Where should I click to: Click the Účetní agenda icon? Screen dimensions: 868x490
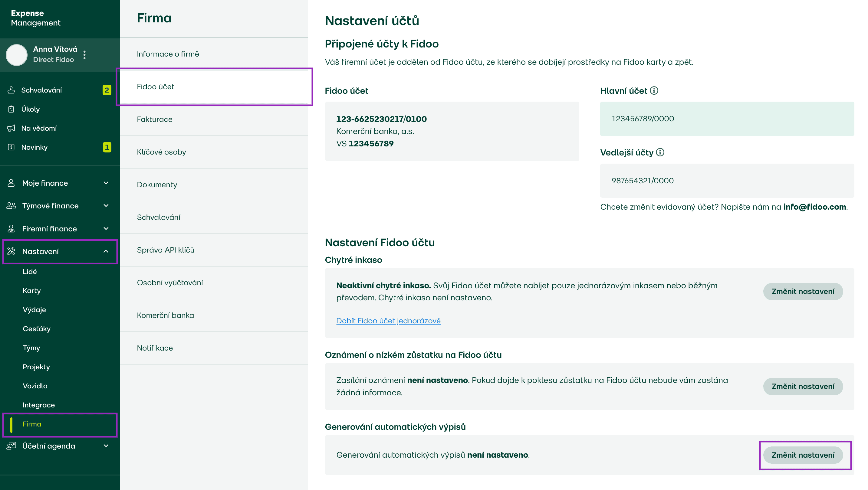(x=11, y=446)
